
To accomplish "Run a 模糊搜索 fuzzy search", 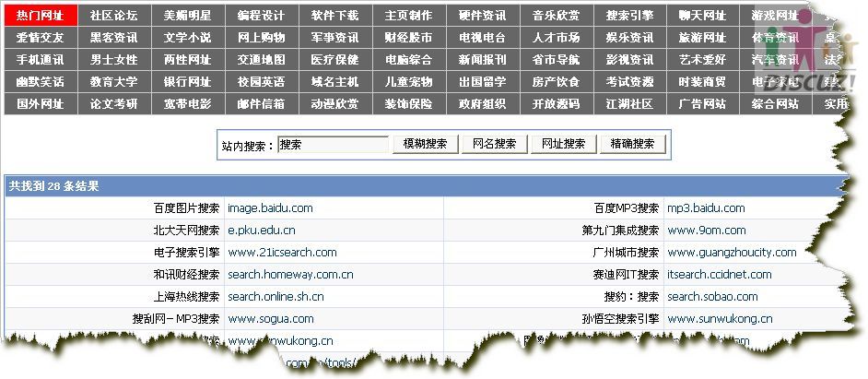I will click(x=425, y=144).
